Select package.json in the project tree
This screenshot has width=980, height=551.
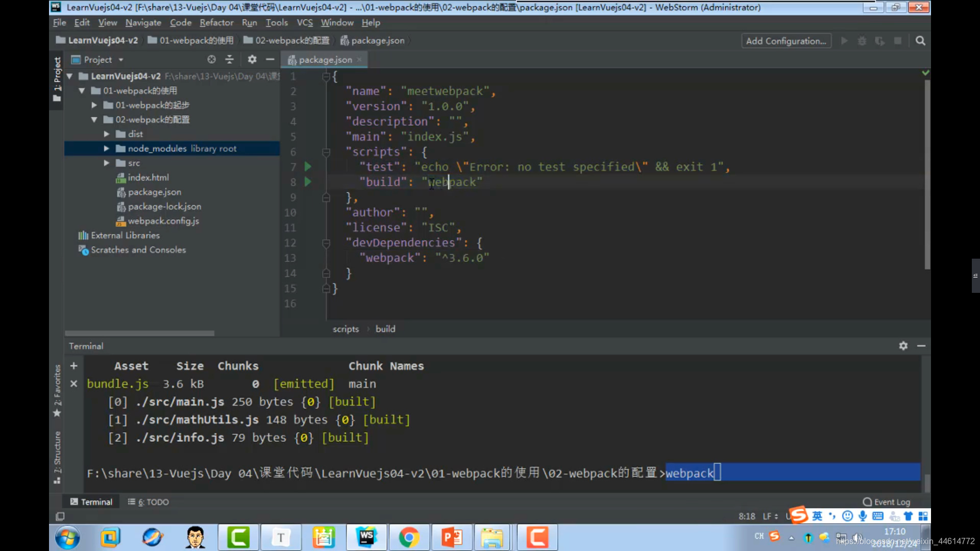(149, 192)
